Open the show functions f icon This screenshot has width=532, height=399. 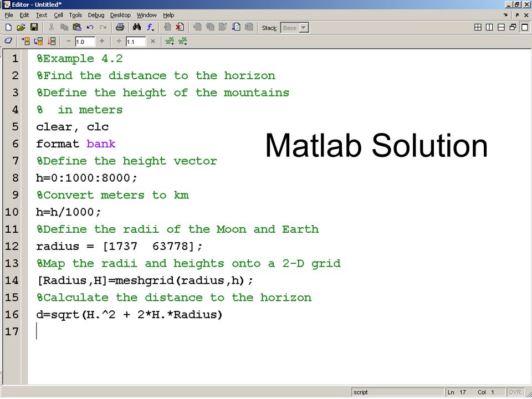point(150,28)
